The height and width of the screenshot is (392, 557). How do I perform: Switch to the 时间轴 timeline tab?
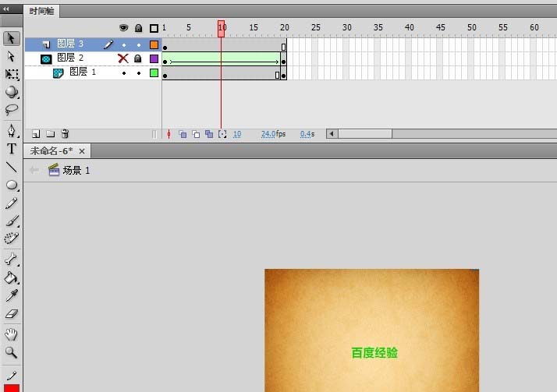click(x=41, y=12)
